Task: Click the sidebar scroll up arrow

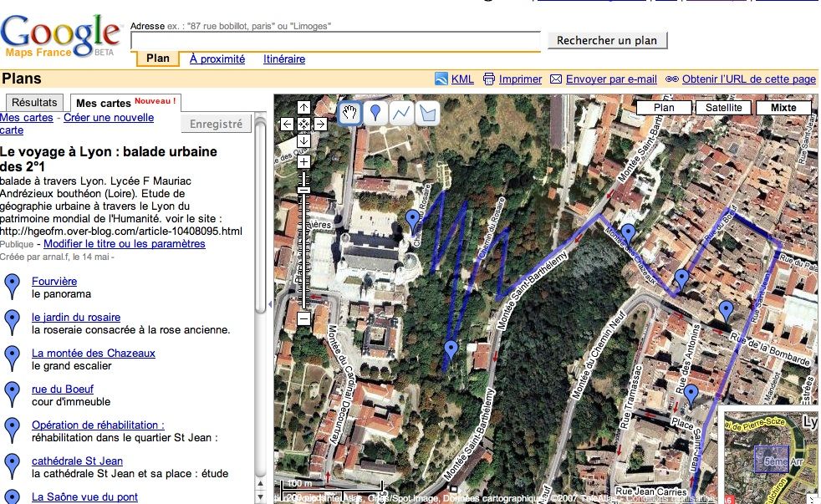Action: pyautogui.click(x=261, y=483)
